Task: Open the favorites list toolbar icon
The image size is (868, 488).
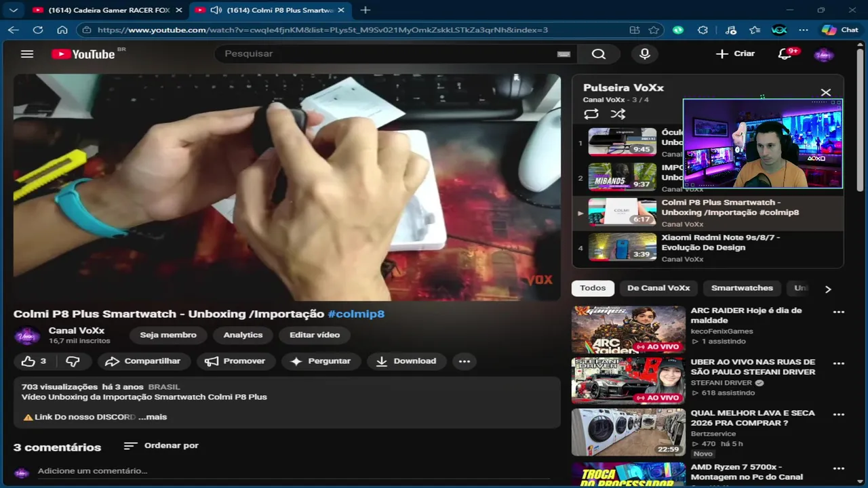Action: coord(755,30)
